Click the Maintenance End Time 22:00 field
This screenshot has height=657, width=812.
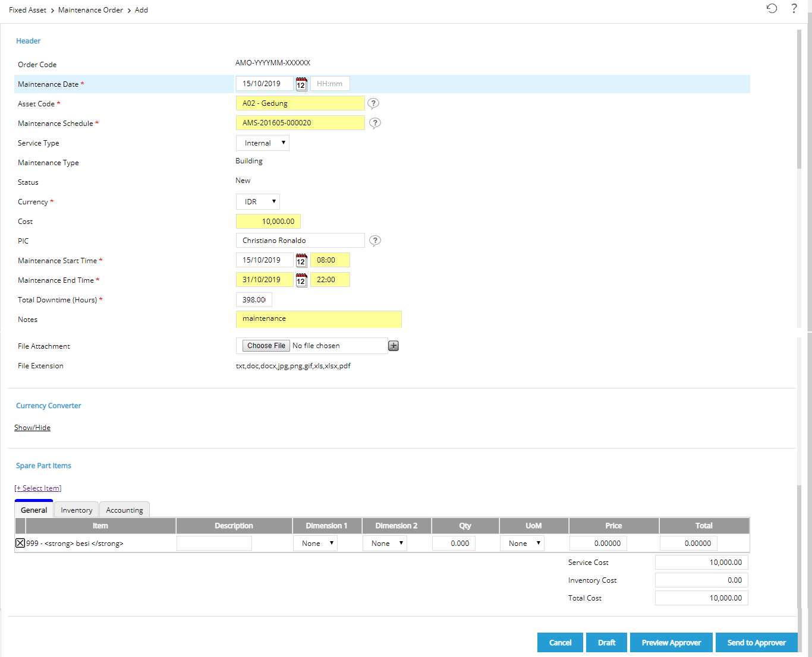pos(330,280)
